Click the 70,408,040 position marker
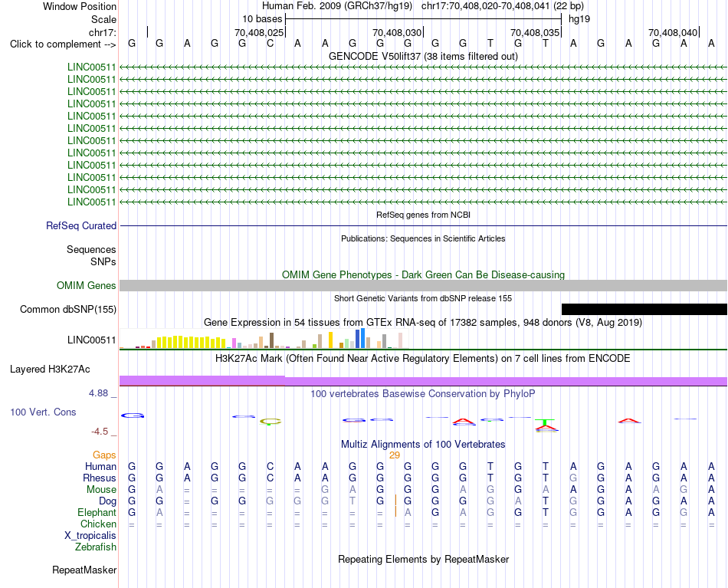 tap(673, 32)
